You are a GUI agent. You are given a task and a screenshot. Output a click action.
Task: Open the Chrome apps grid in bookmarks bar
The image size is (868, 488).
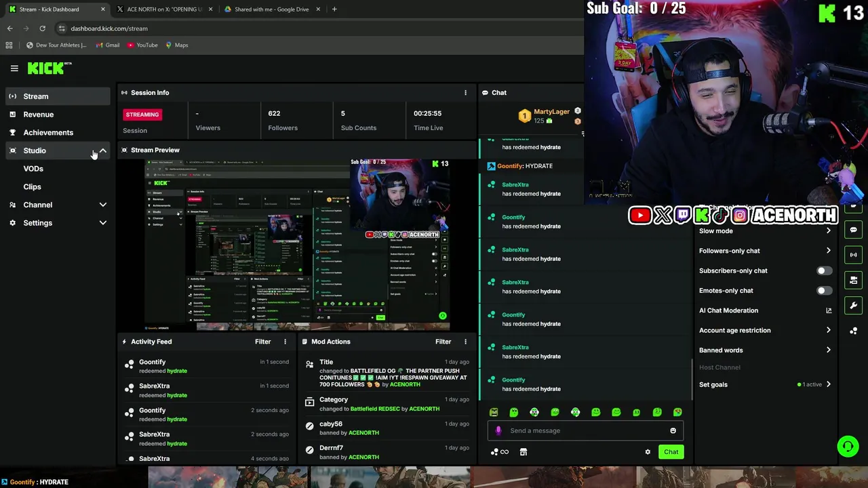(x=9, y=45)
